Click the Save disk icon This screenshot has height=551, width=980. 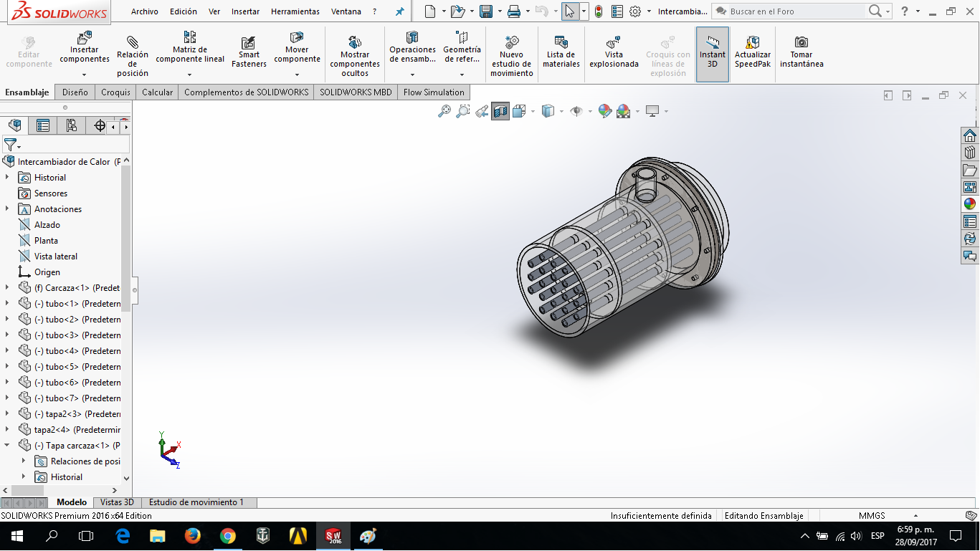click(485, 11)
